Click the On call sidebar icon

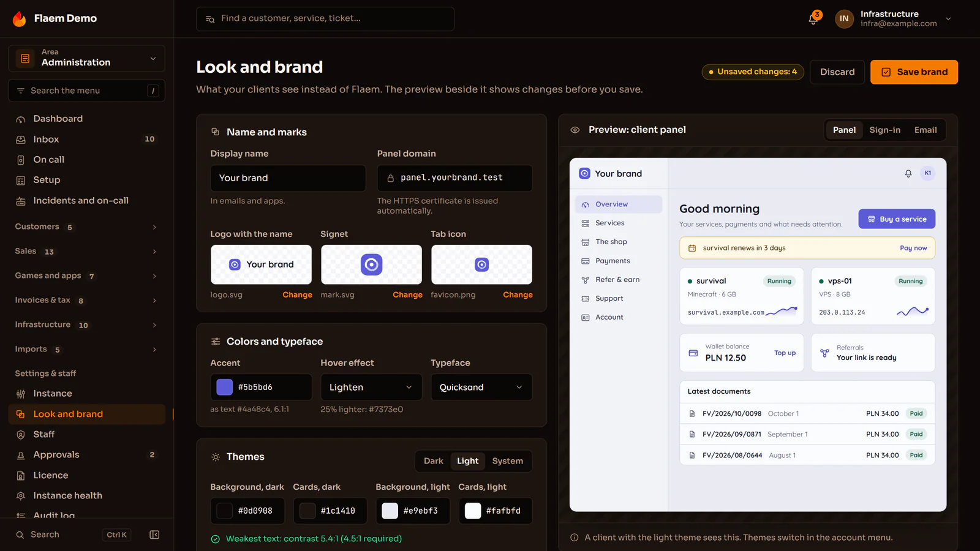[x=21, y=160]
